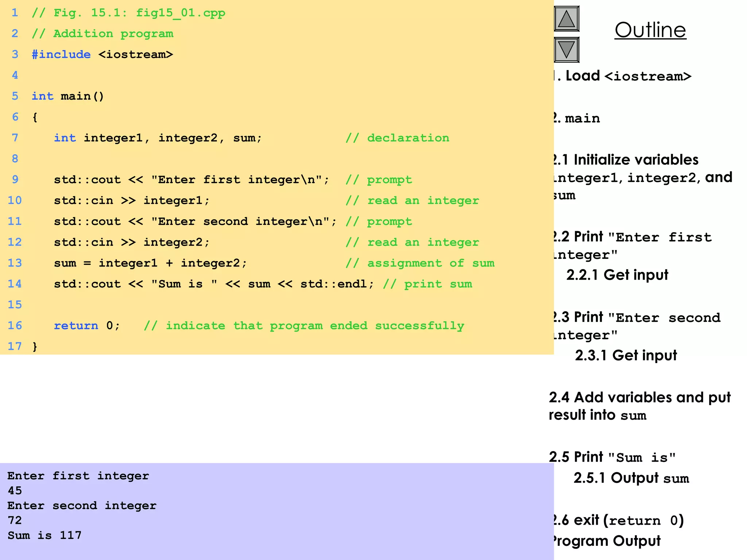747x560 pixels.
Task: Click the 'Addition program' comment line
Action: [x=102, y=34]
